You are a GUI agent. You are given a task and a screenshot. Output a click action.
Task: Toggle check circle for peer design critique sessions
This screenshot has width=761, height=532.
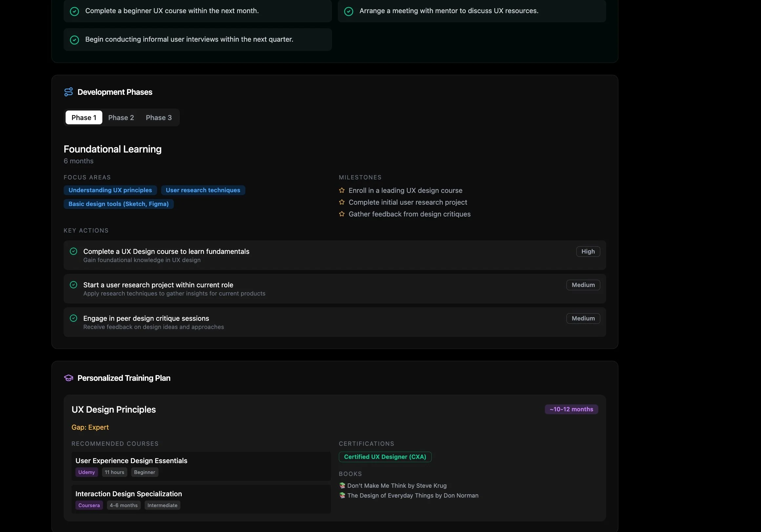73,318
